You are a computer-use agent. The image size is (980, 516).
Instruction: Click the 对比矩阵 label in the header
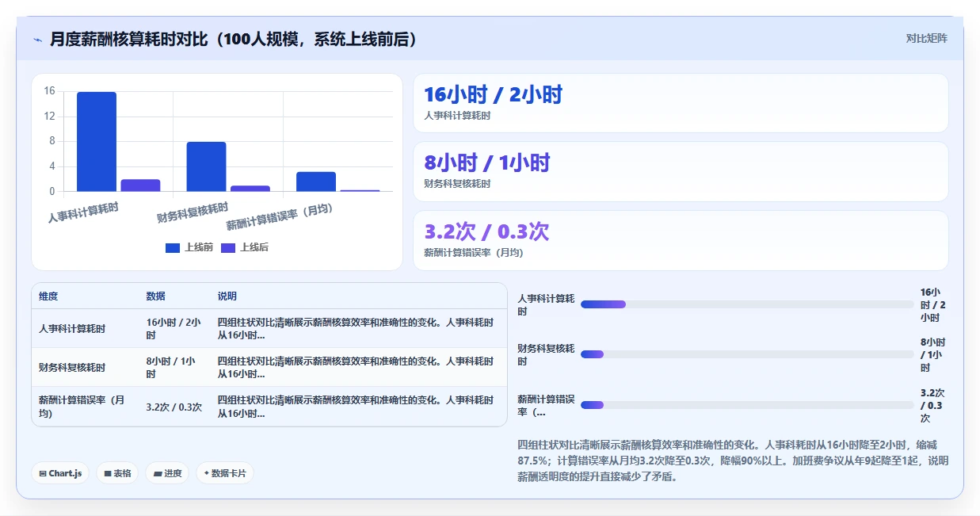tap(926, 38)
